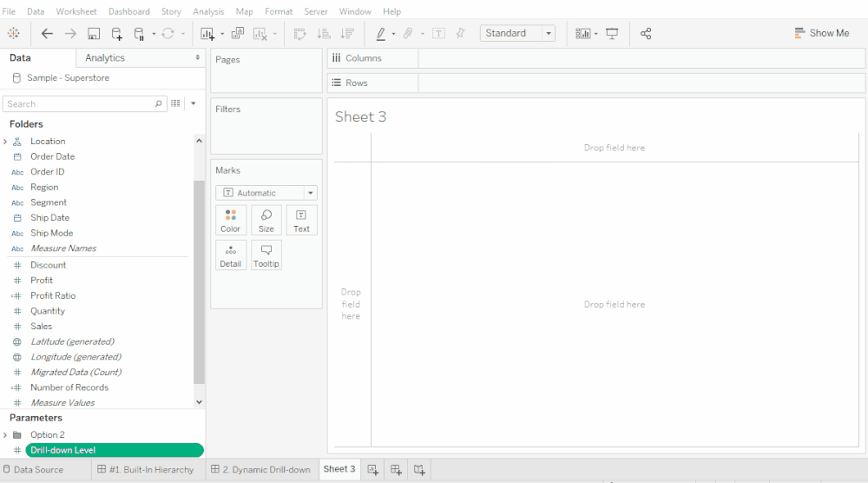Click the Data pane vertical scrollbar
The image size is (868, 483).
[x=199, y=281]
